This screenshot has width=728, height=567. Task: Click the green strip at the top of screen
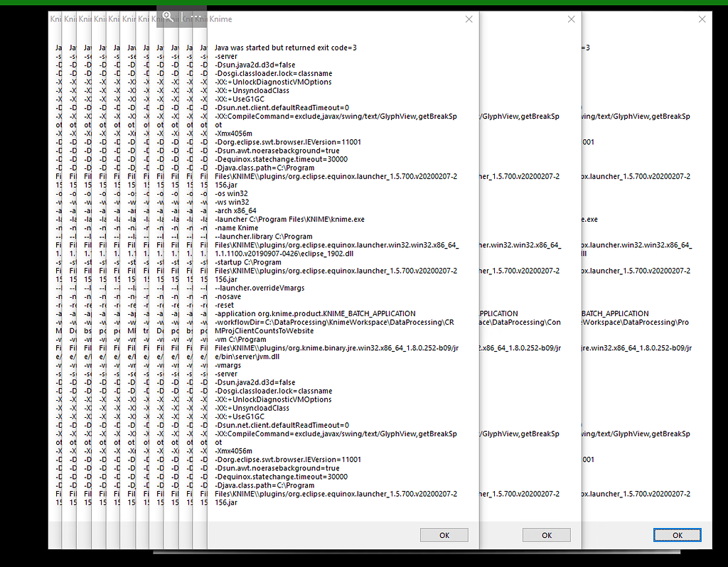click(x=364, y=3)
